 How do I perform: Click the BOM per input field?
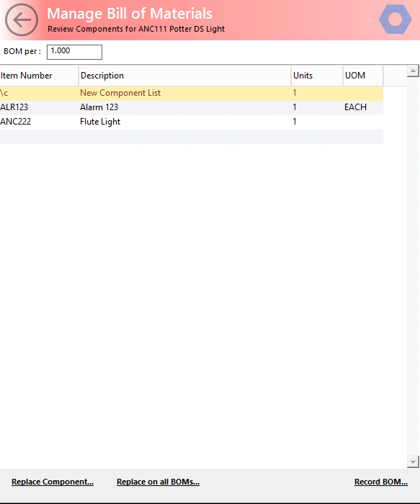tap(75, 52)
